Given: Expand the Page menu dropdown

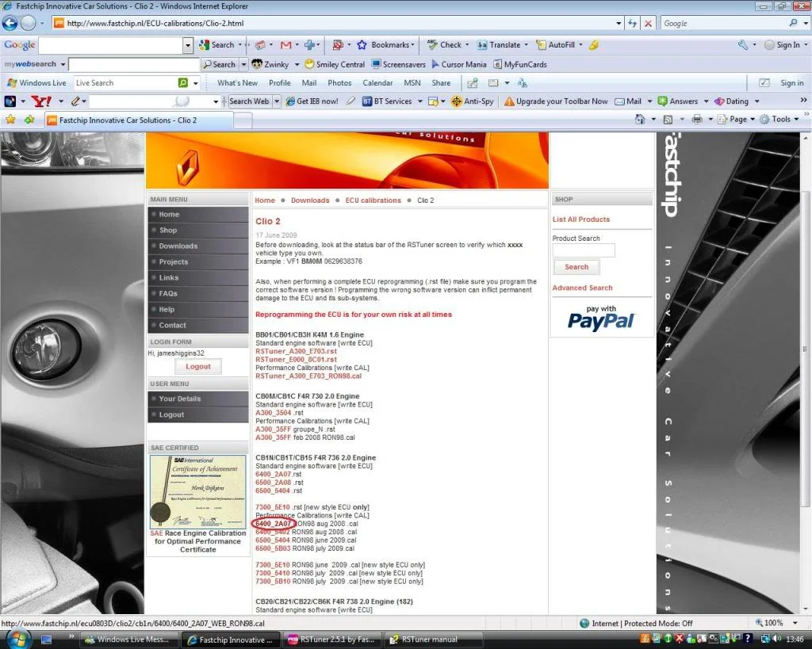Looking at the screenshot, I should point(752,120).
